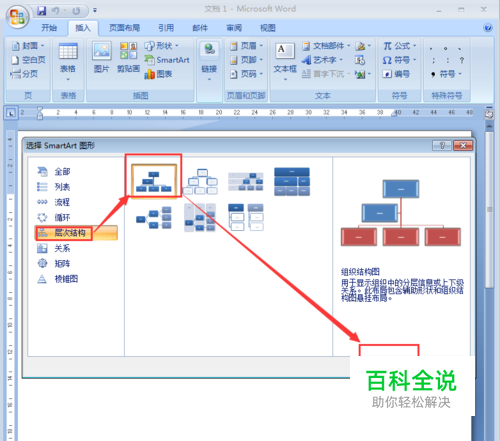
Task: Open the 剪贴画 clip art pane
Action: [x=128, y=57]
